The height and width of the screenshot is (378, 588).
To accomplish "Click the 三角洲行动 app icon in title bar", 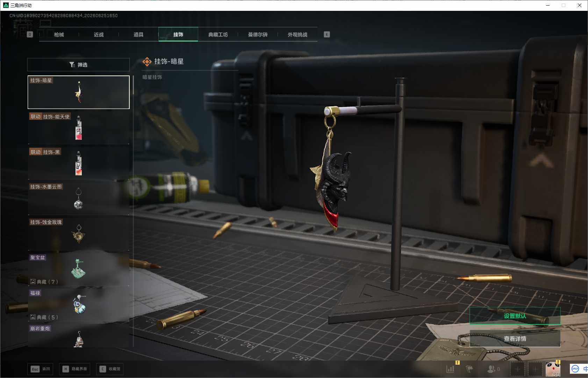I will point(6,5).
